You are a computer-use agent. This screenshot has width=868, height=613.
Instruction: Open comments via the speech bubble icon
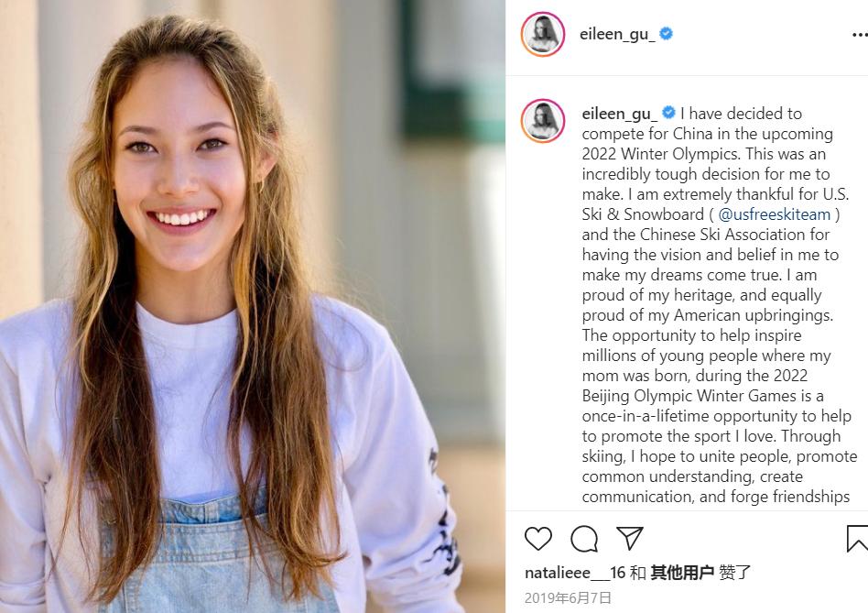pyautogui.click(x=584, y=539)
